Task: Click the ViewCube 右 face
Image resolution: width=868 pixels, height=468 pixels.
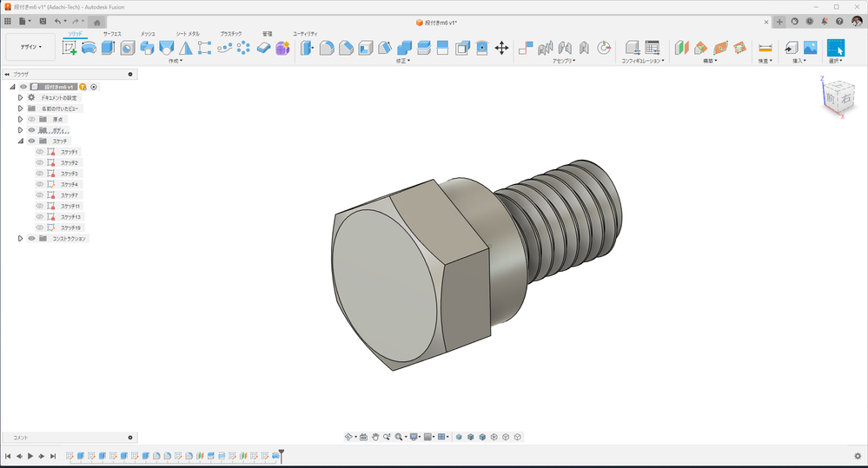Action: (x=846, y=100)
